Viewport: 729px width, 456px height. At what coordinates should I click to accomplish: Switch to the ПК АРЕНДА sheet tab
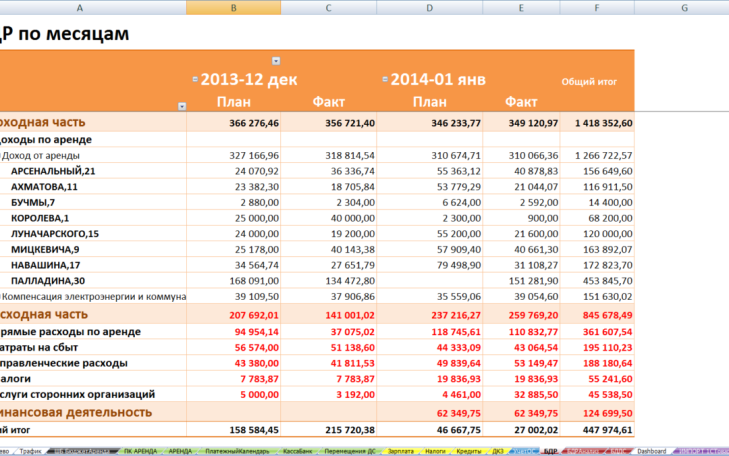(x=140, y=451)
